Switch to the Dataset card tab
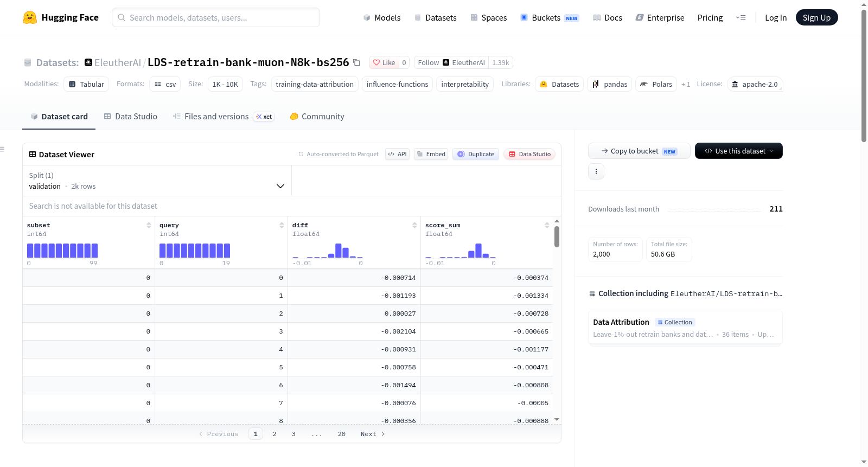 [59, 117]
